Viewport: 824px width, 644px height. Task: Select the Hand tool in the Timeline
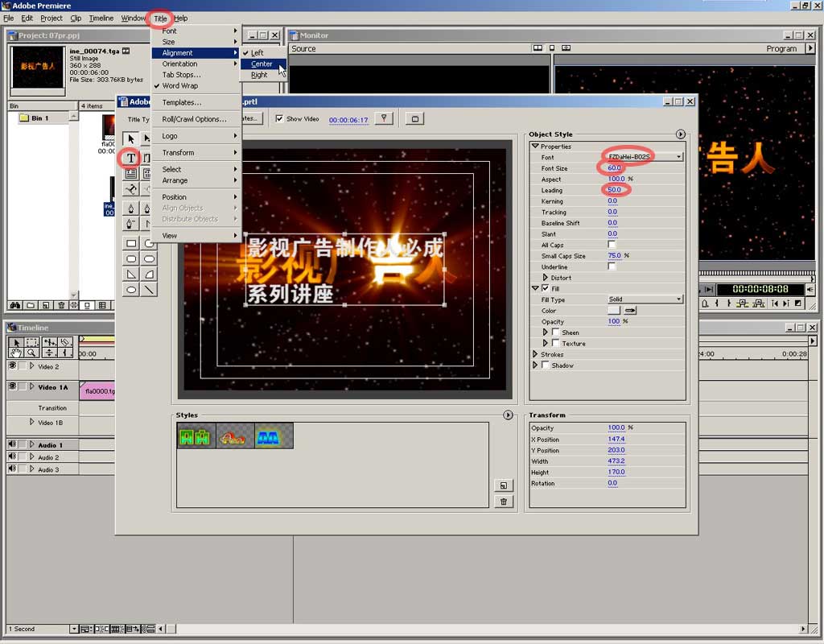[16, 353]
